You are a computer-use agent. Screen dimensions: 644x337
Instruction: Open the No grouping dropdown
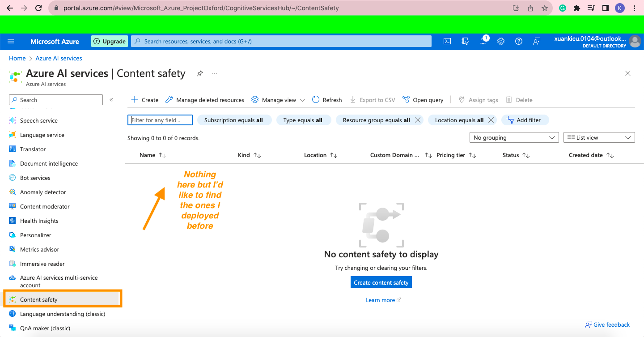[514, 137]
